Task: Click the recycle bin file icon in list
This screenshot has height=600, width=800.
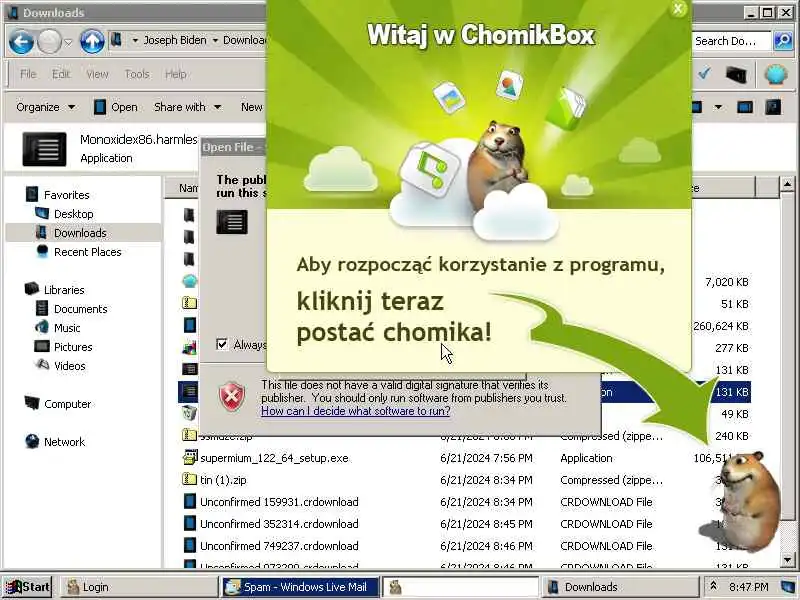Action: [189, 412]
